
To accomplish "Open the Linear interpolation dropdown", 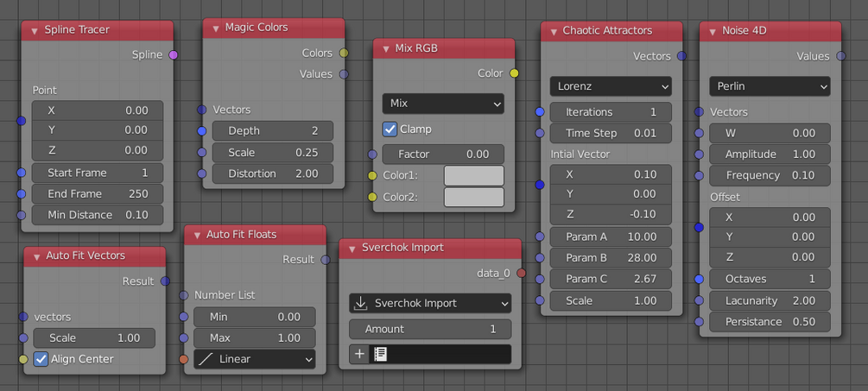I will pyautogui.click(x=255, y=359).
